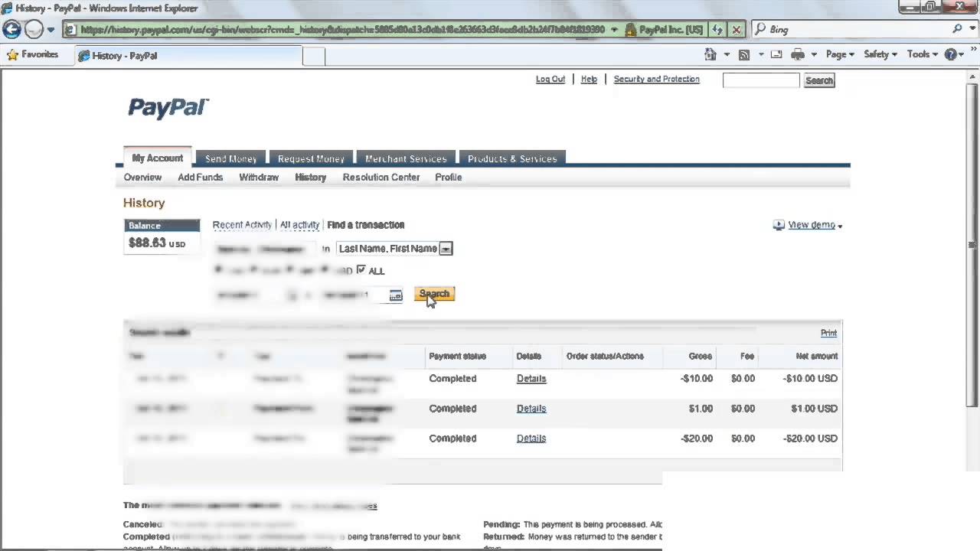Open Details for the -$20.00 transaction

click(531, 439)
